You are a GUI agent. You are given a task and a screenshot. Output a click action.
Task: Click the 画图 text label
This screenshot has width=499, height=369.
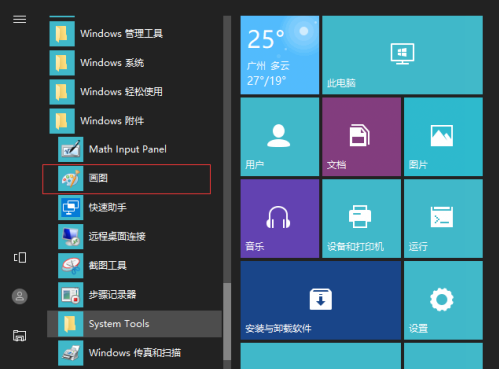click(98, 178)
